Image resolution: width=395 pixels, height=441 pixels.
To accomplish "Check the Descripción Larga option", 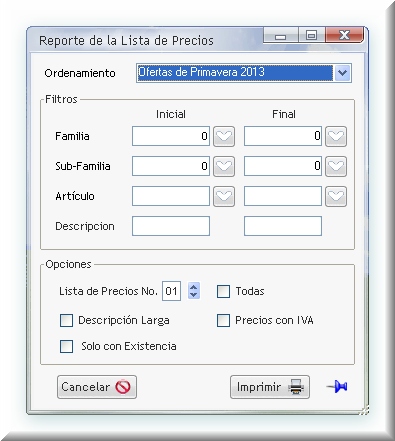I will coord(66,321).
